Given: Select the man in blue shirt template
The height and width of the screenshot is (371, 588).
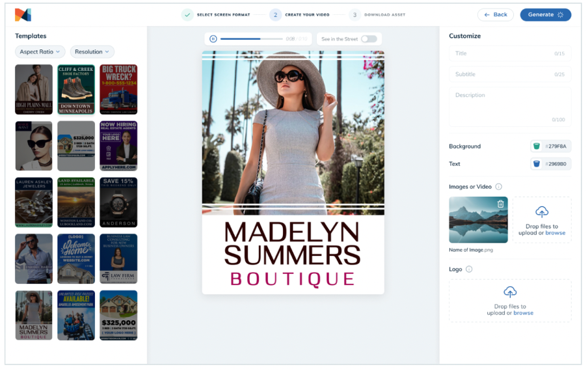Looking at the screenshot, I should (34, 259).
